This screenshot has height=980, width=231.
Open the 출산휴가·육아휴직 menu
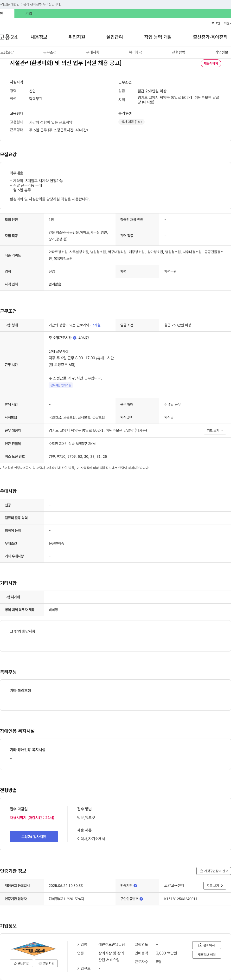210,37
